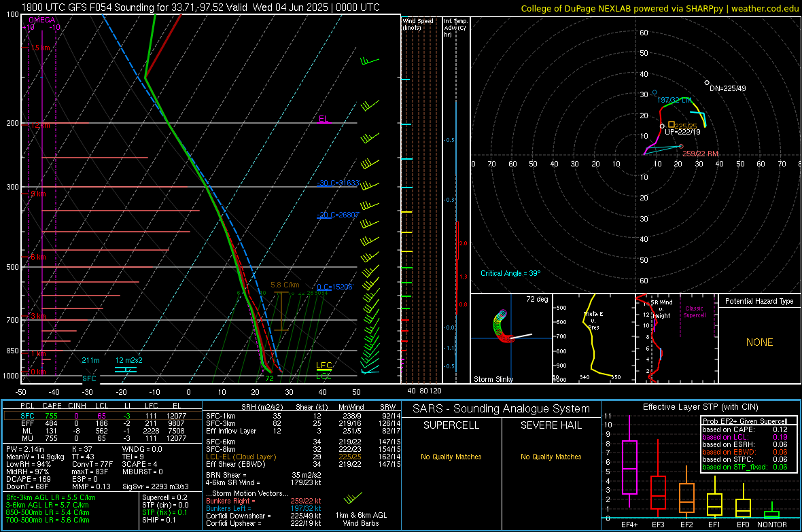Click the 12 m2s2 effective inflow label
Screen dimensions: 802x532
[129, 360]
